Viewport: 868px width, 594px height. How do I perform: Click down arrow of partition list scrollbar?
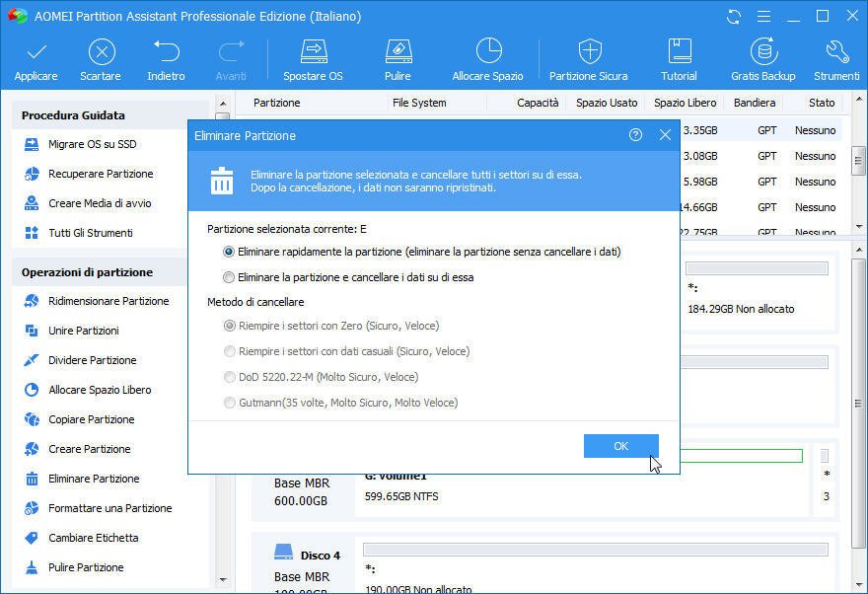pyautogui.click(x=858, y=226)
